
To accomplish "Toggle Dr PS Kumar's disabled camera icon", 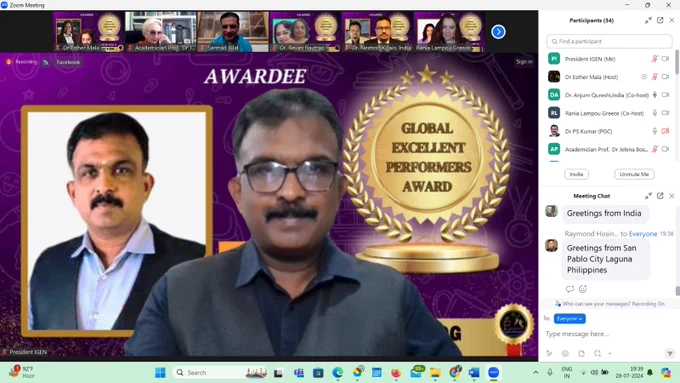I will [x=666, y=131].
